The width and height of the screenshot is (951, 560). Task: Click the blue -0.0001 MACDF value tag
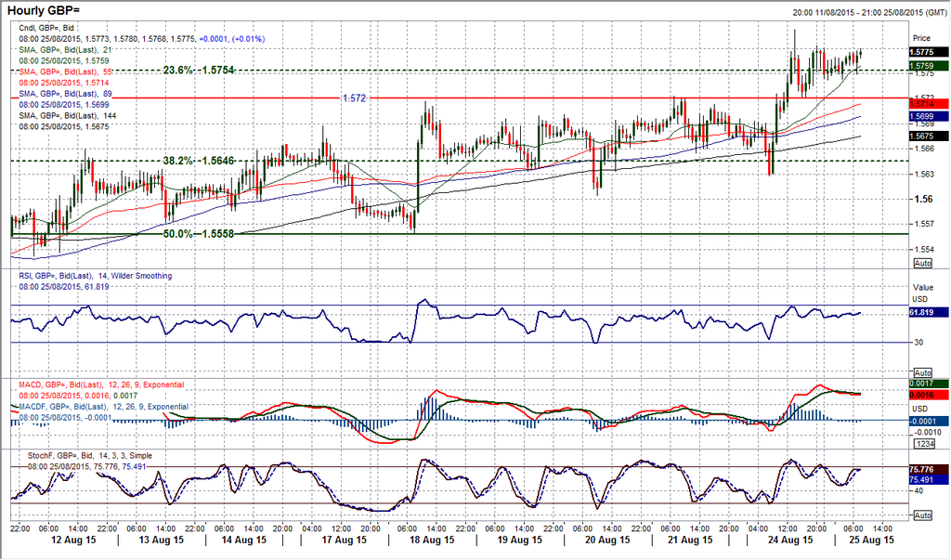coord(929,421)
